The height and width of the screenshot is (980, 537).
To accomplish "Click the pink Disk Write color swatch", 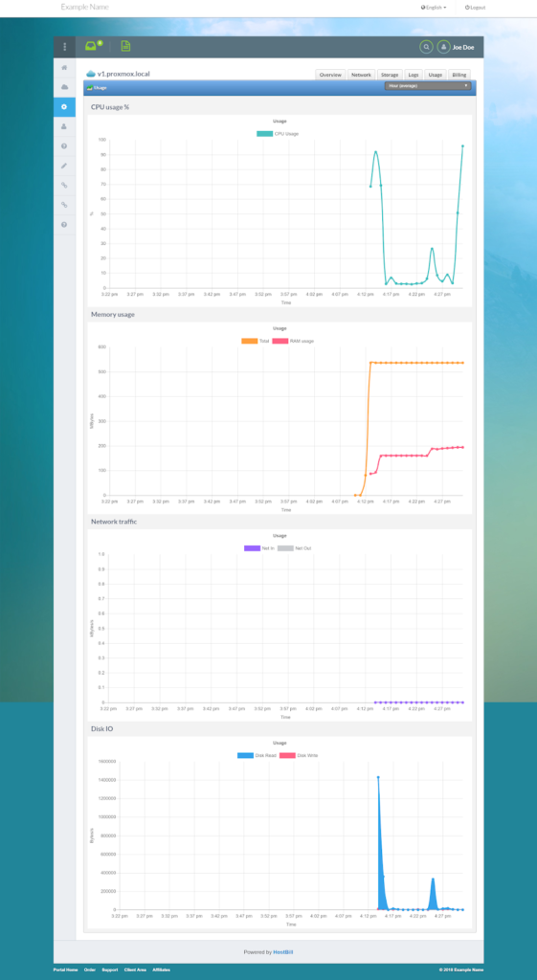I will [287, 756].
